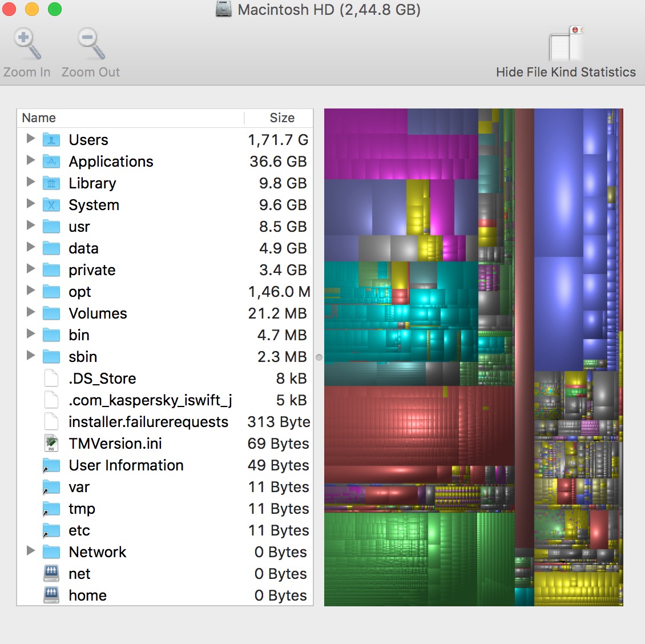Image resolution: width=645 pixels, height=644 pixels.
Task: Select the Network folder name
Action: (x=98, y=552)
